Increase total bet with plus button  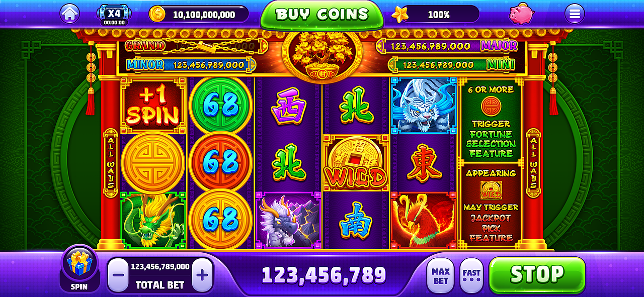point(202,275)
